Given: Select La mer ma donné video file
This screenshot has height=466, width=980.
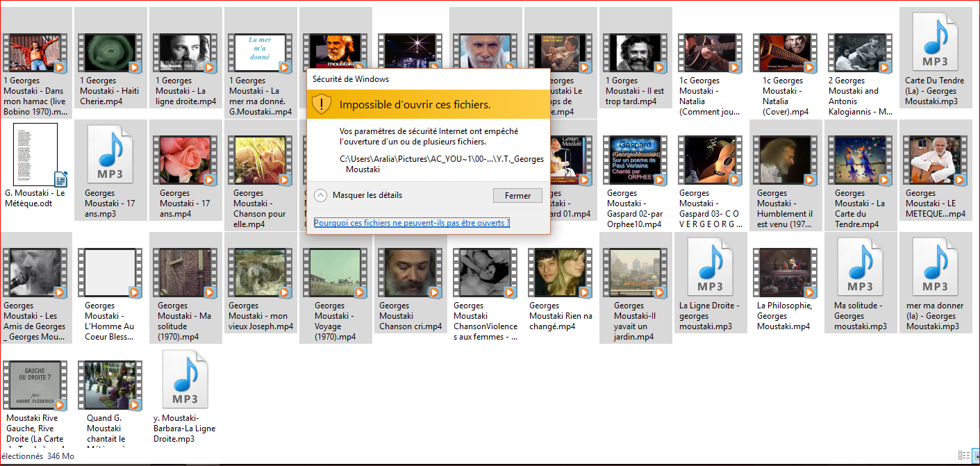Looking at the screenshot, I should [259, 53].
